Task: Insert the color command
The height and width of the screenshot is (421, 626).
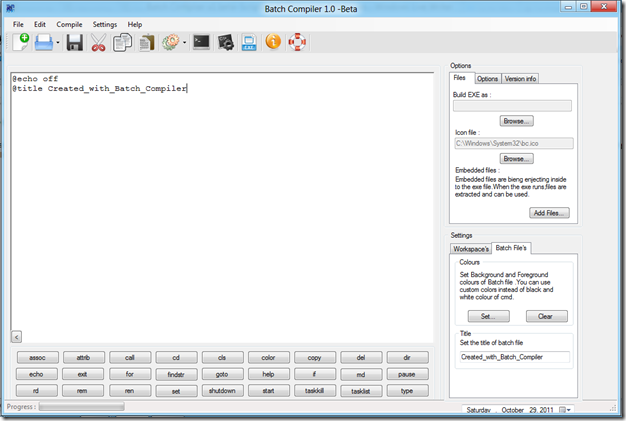Action: [x=269, y=358]
